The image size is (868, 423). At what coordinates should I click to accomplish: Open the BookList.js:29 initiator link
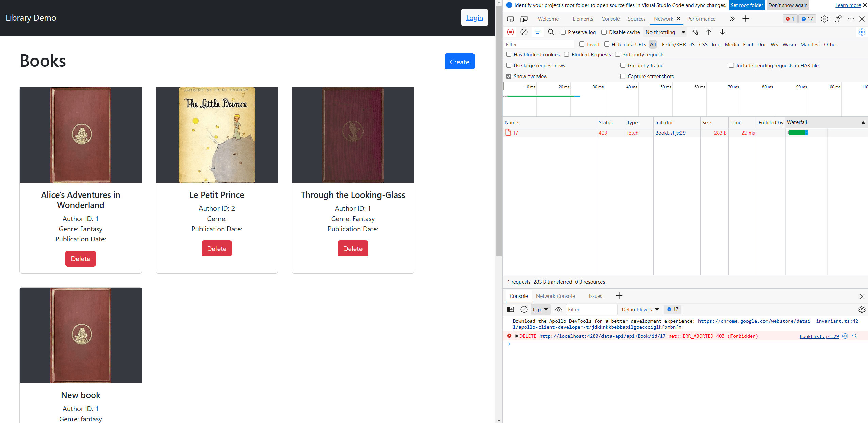coord(670,133)
